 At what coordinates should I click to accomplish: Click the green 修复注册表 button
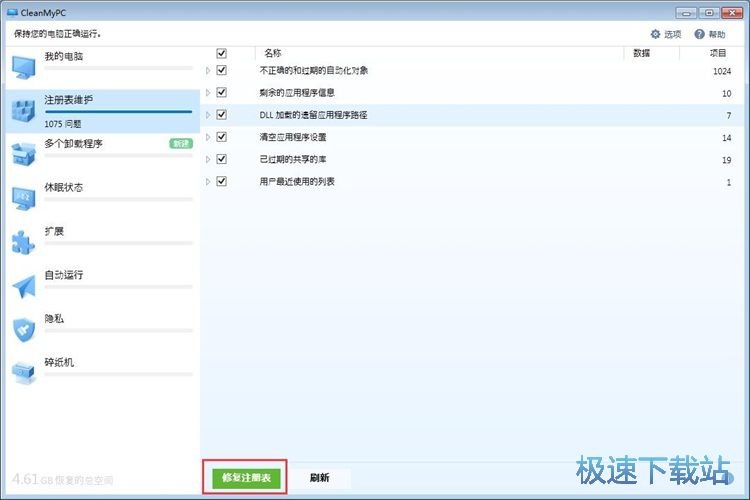pyautogui.click(x=246, y=478)
